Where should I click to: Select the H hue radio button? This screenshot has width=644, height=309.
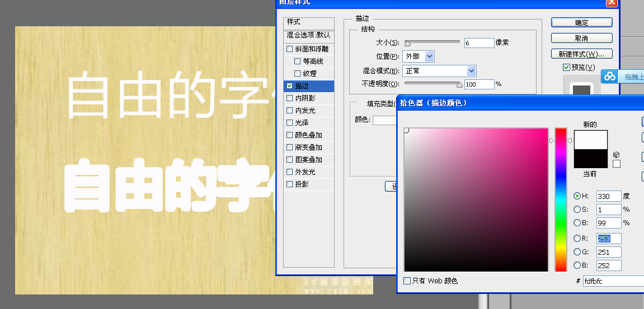(577, 196)
